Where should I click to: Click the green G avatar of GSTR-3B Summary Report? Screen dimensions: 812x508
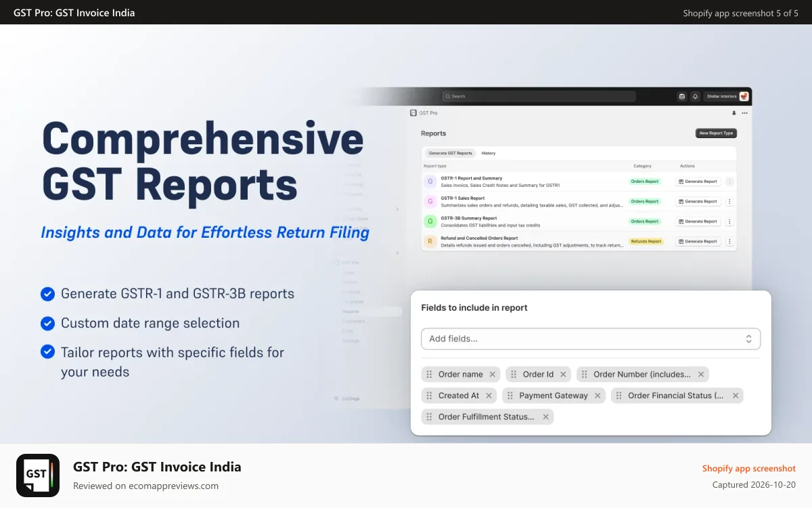pyautogui.click(x=430, y=221)
